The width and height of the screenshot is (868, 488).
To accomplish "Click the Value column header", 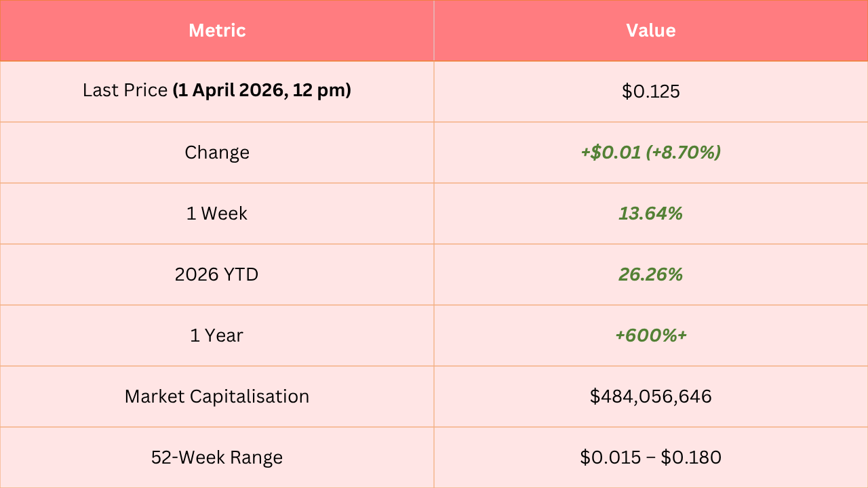I will (651, 30).
